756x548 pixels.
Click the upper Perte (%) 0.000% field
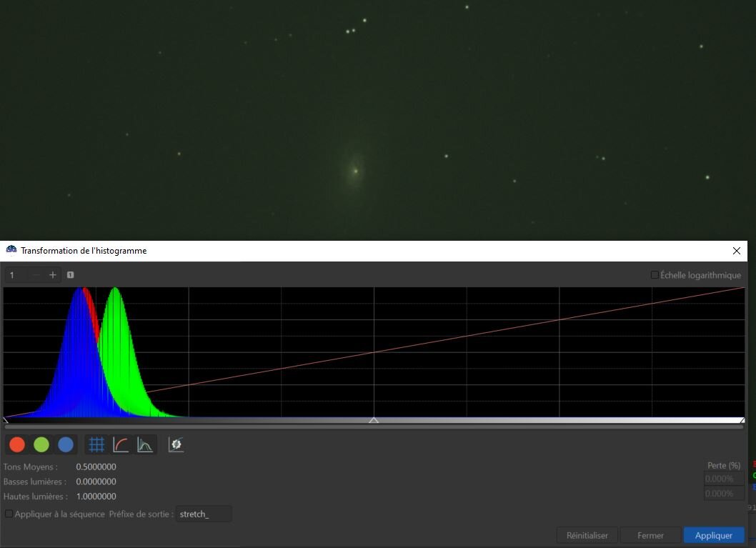point(724,479)
